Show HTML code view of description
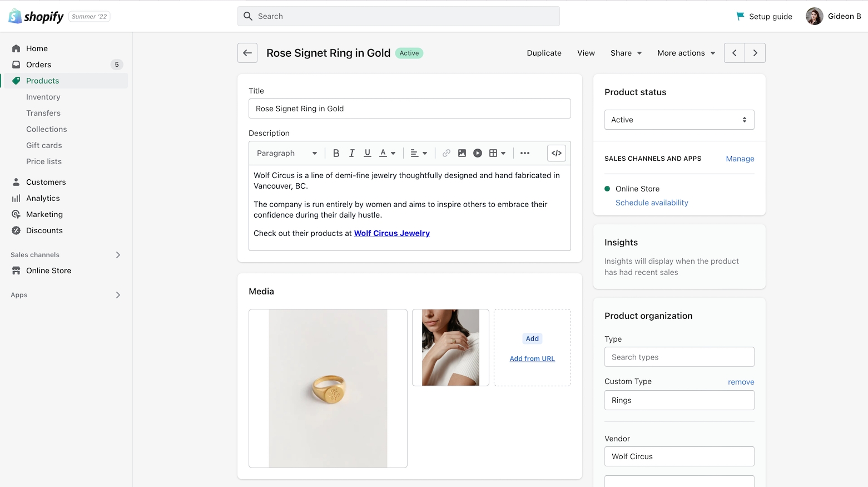Viewport: 868px width, 487px height. (556, 153)
